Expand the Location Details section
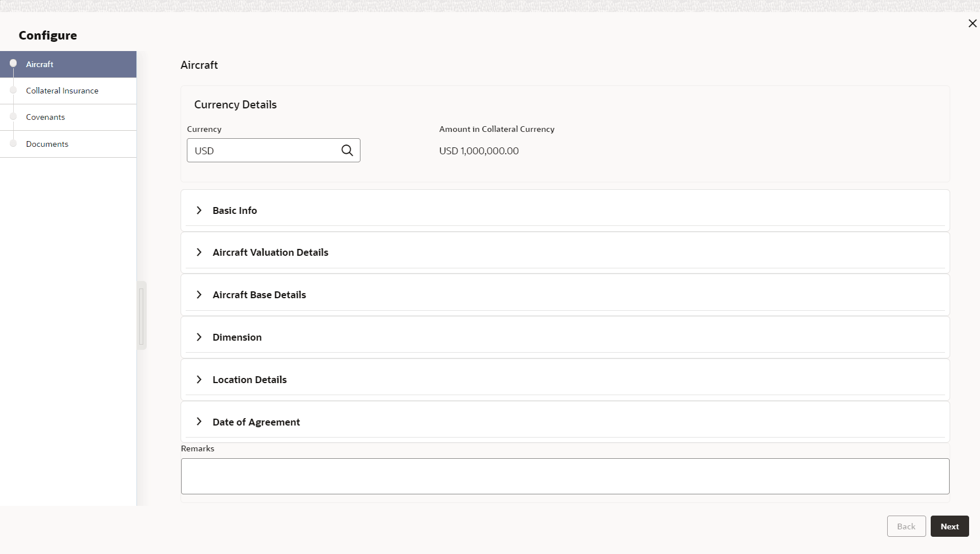This screenshot has height=554, width=980. (199, 380)
